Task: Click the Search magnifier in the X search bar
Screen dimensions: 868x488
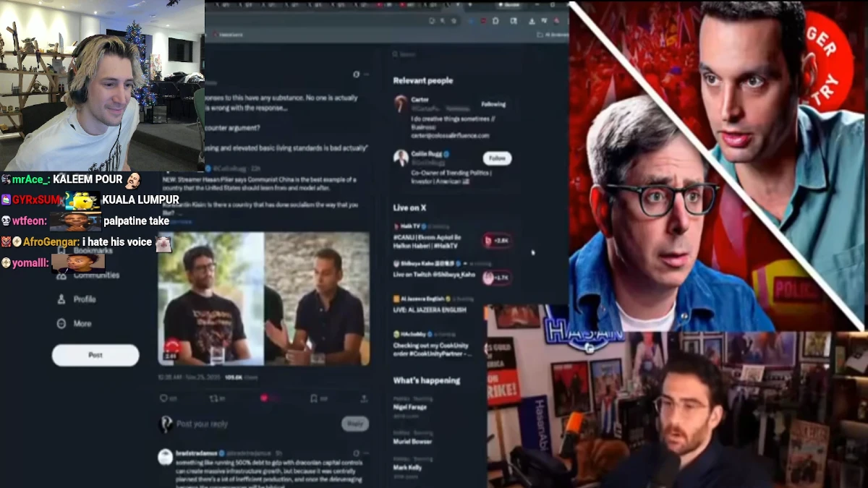Action: [x=393, y=53]
